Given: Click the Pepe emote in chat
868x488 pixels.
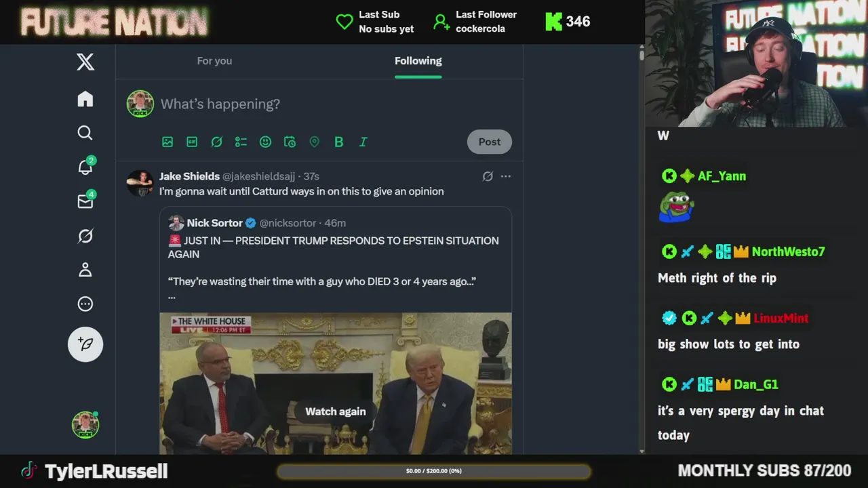Looking at the screenshot, I should (676, 207).
